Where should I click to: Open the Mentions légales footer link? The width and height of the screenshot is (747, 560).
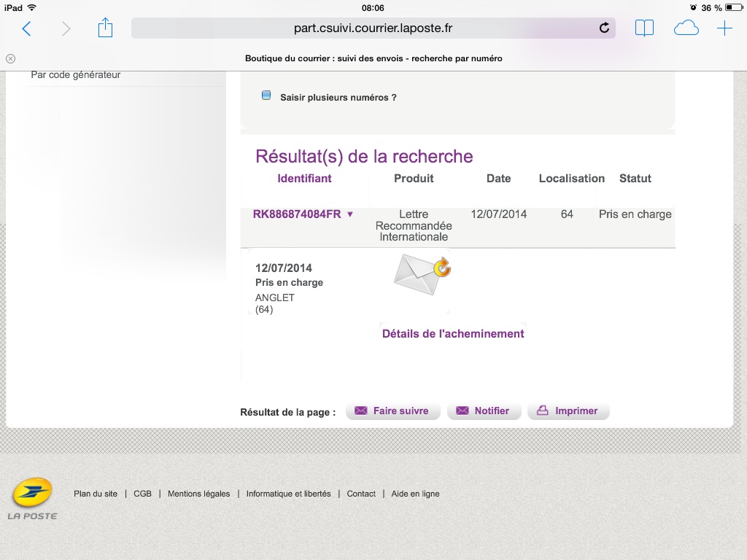tap(198, 494)
